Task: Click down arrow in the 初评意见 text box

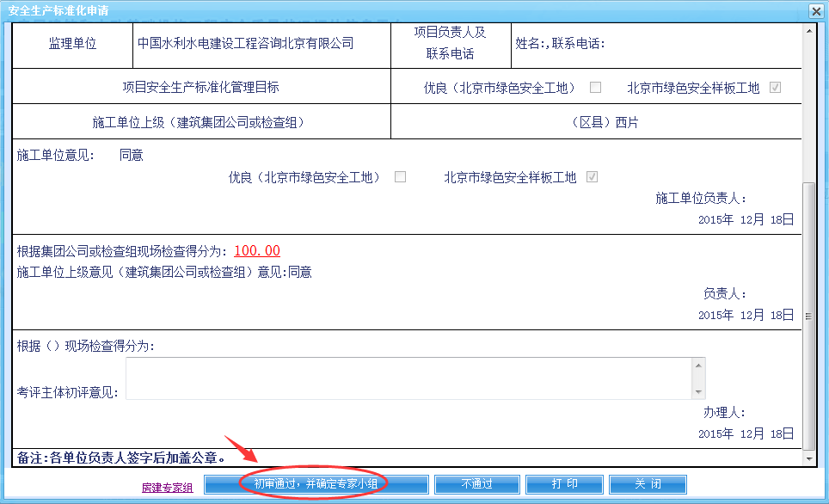Action: coord(698,392)
